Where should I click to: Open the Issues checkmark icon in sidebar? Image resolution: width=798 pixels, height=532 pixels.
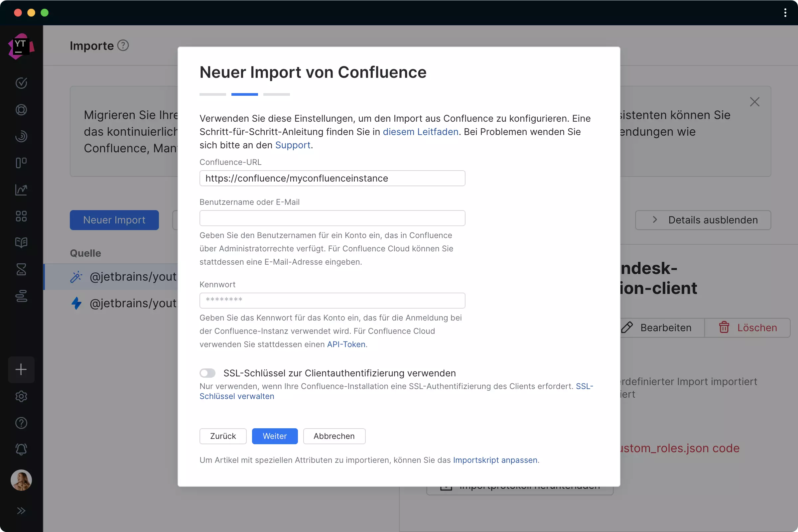coord(21,83)
